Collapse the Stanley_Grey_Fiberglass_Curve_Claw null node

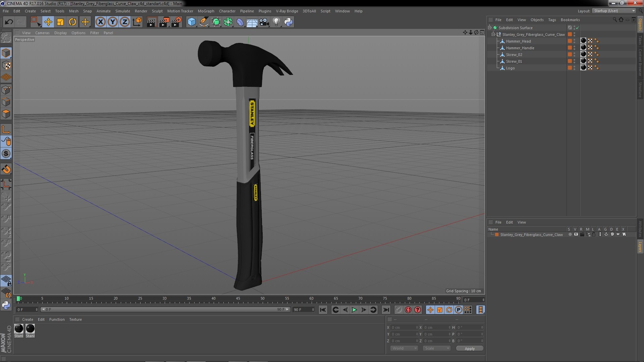click(x=493, y=34)
